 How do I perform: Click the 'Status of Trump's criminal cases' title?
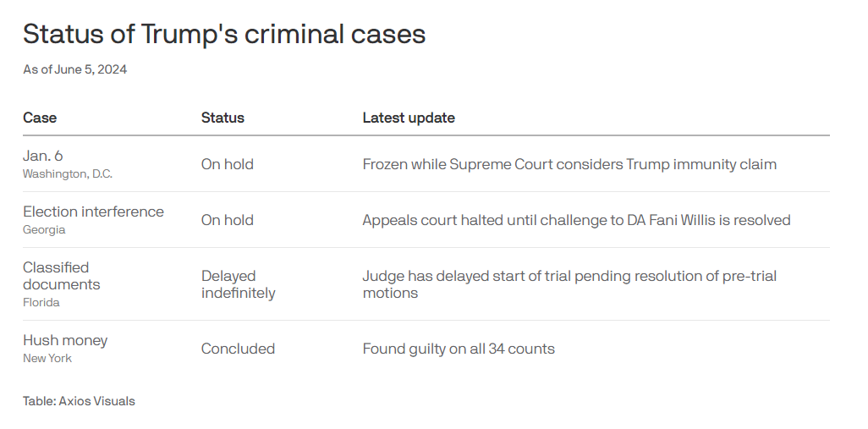224,35
